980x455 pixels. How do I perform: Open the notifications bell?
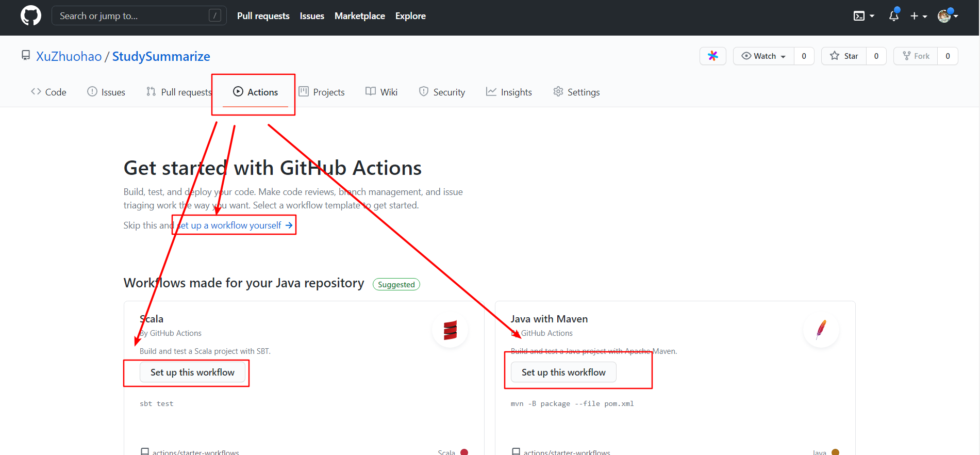(x=894, y=16)
